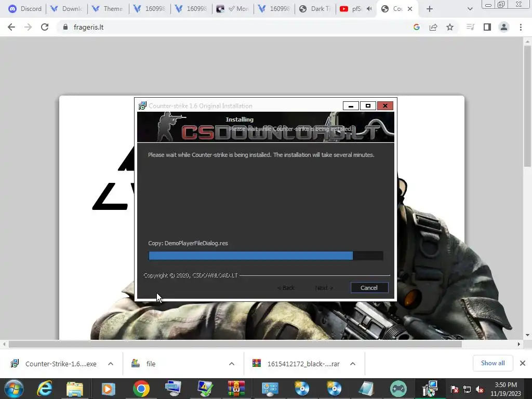532x399 pixels.
Task: Open the media player taskbar icon
Action: coord(108,389)
